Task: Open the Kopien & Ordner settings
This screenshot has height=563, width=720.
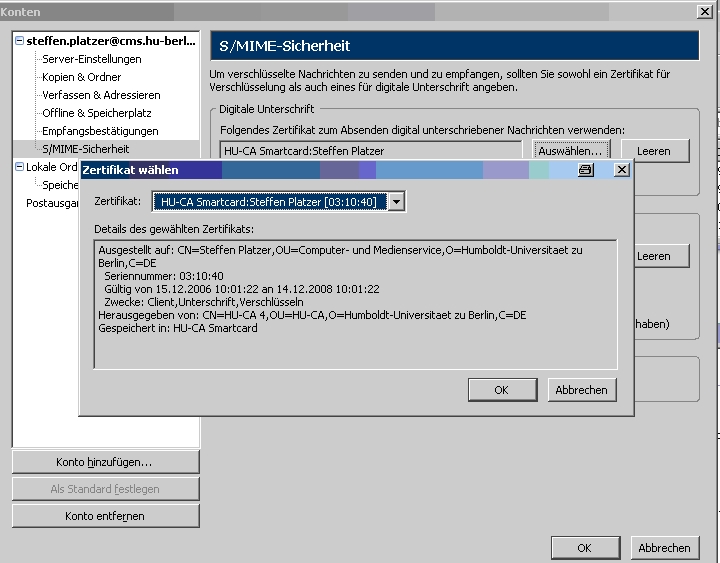Action: [81, 77]
